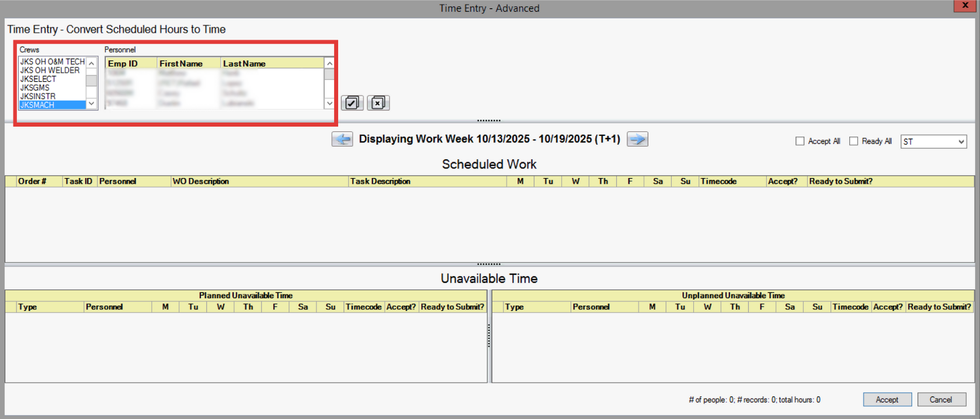Viewport: 980px width, 419px height.
Task: Select JKSGMS crew in list
Action: [x=35, y=88]
